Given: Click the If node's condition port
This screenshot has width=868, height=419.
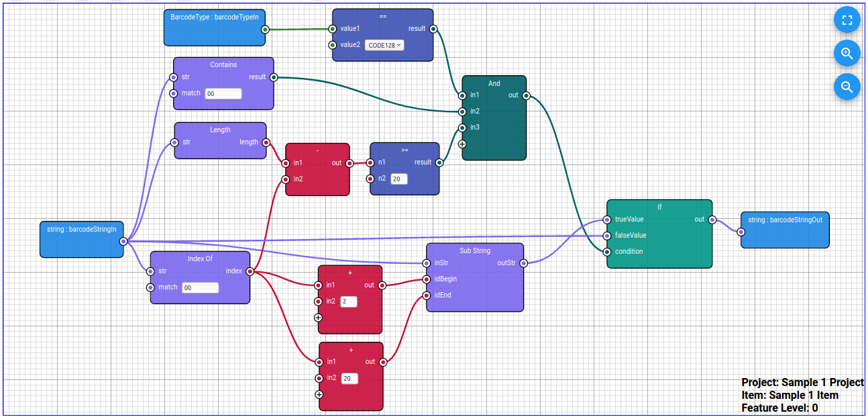Looking at the screenshot, I should pos(607,252).
